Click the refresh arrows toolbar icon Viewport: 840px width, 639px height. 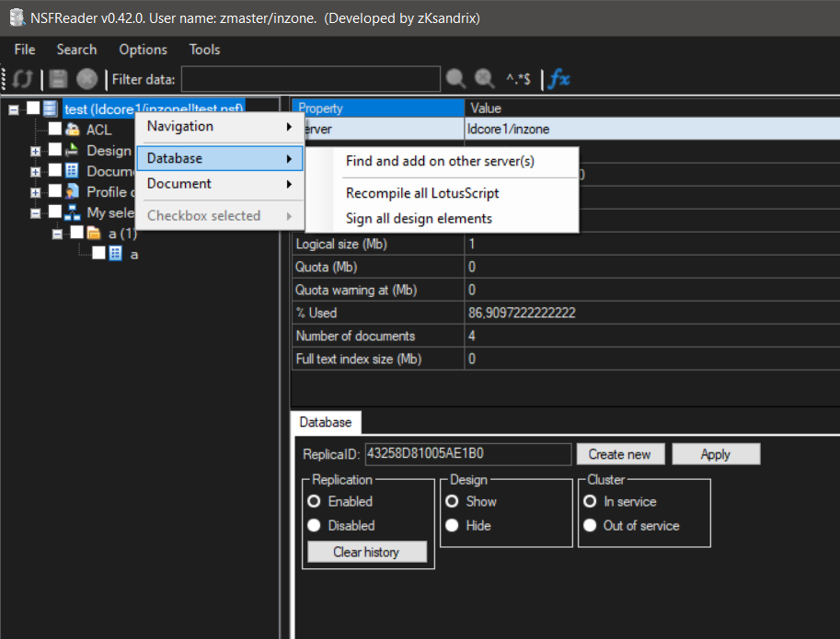22,79
